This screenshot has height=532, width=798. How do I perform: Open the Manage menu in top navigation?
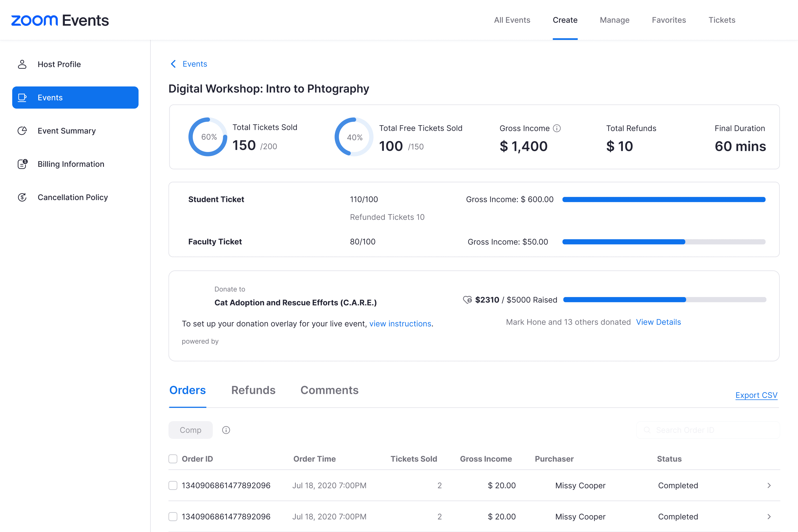(614, 20)
